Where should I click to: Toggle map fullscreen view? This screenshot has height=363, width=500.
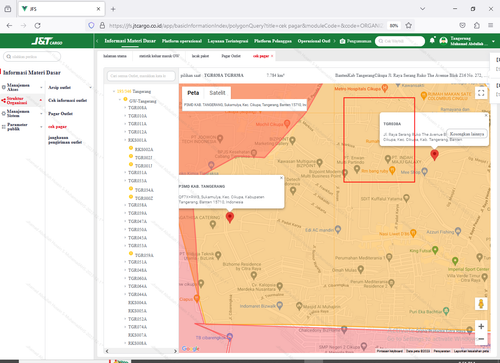pos(481,93)
